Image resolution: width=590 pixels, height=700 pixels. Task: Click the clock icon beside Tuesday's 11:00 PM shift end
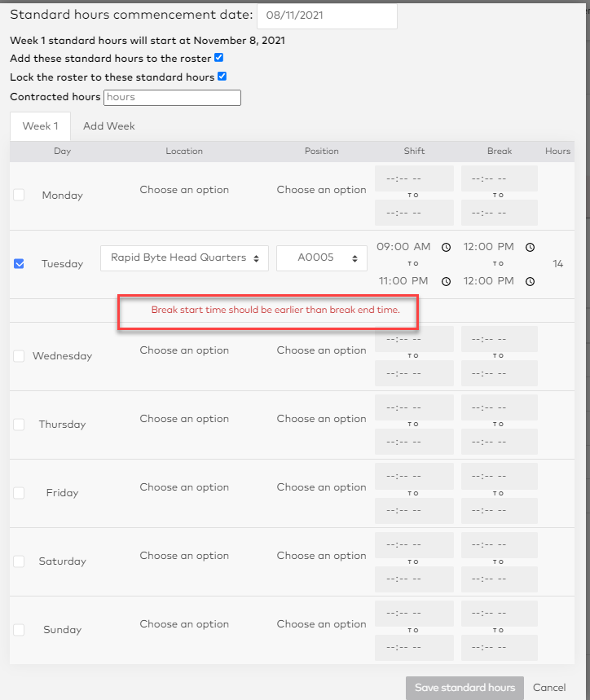tap(447, 281)
